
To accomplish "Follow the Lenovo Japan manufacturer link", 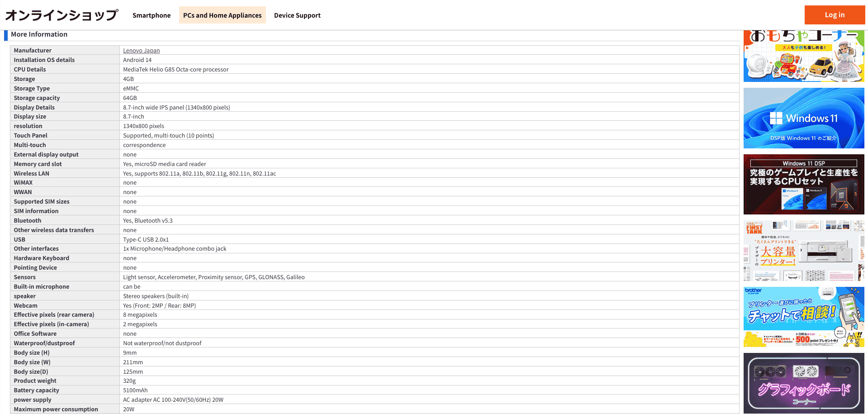I will pos(141,51).
